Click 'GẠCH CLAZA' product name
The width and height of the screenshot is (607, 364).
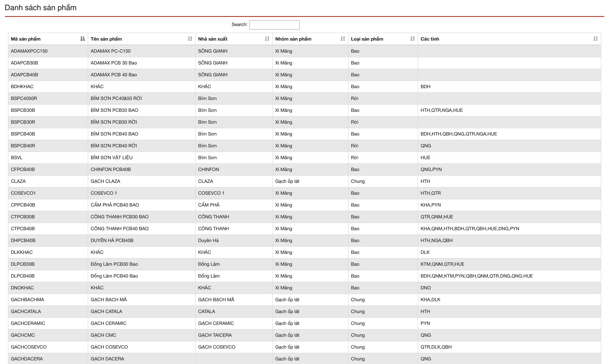[105, 181]
